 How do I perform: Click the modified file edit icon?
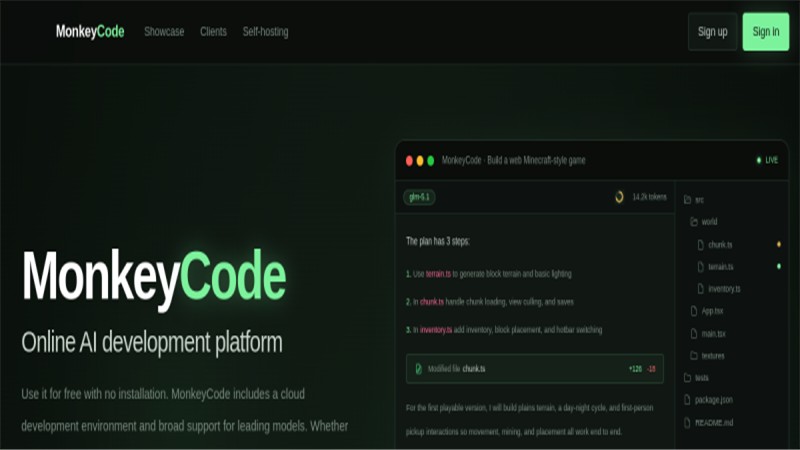tap(418, 369)
